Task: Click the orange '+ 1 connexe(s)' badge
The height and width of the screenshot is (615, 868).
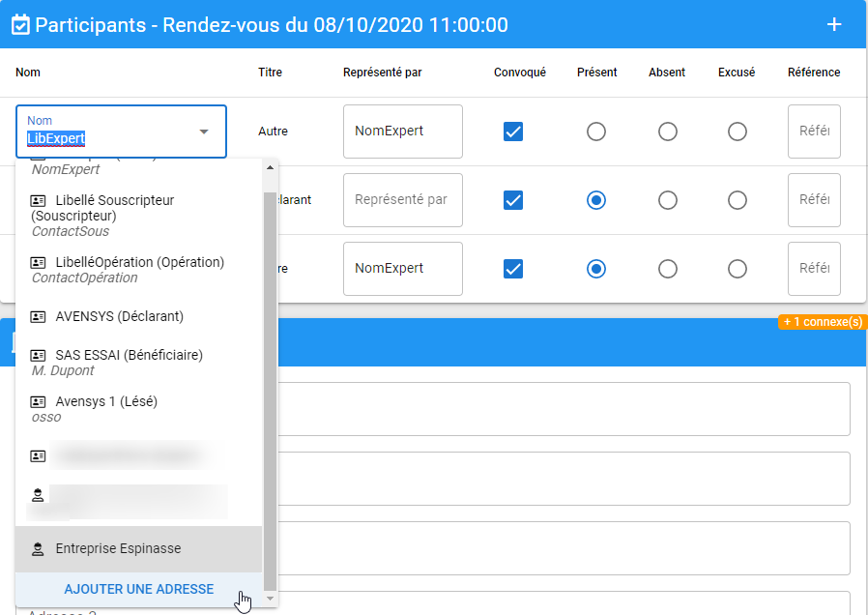Action: 822,322
